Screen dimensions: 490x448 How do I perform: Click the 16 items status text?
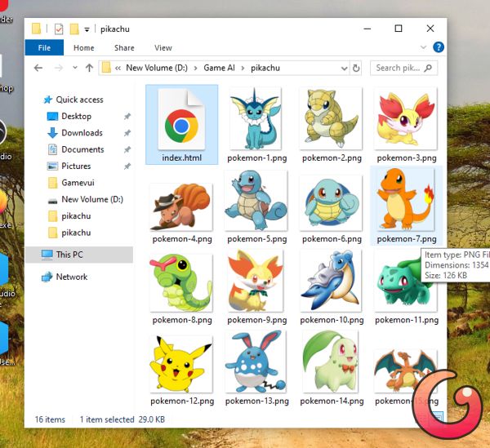click(50, 419)
